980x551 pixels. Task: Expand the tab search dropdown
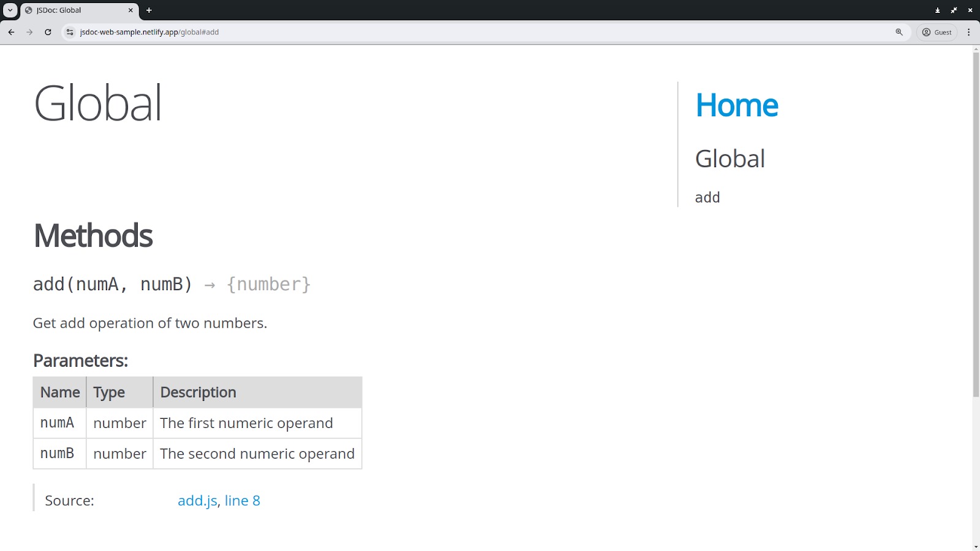[x=10, y=10]
